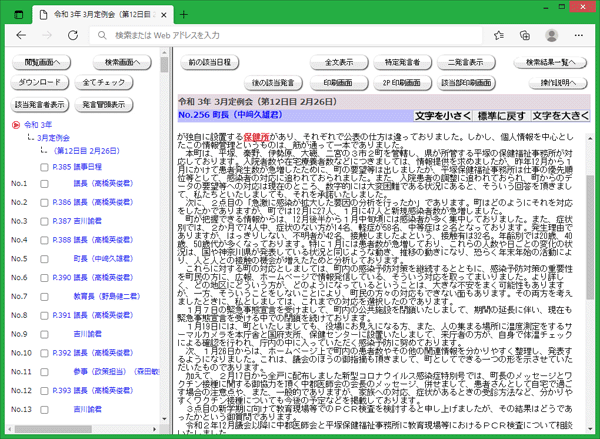Open the P.390 議長 link in No.6
Viewport: 600px width, 439px height.
(93, 277)
